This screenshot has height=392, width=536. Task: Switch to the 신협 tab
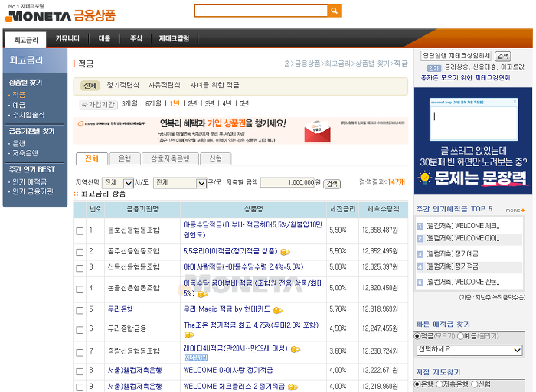point(215,158)
